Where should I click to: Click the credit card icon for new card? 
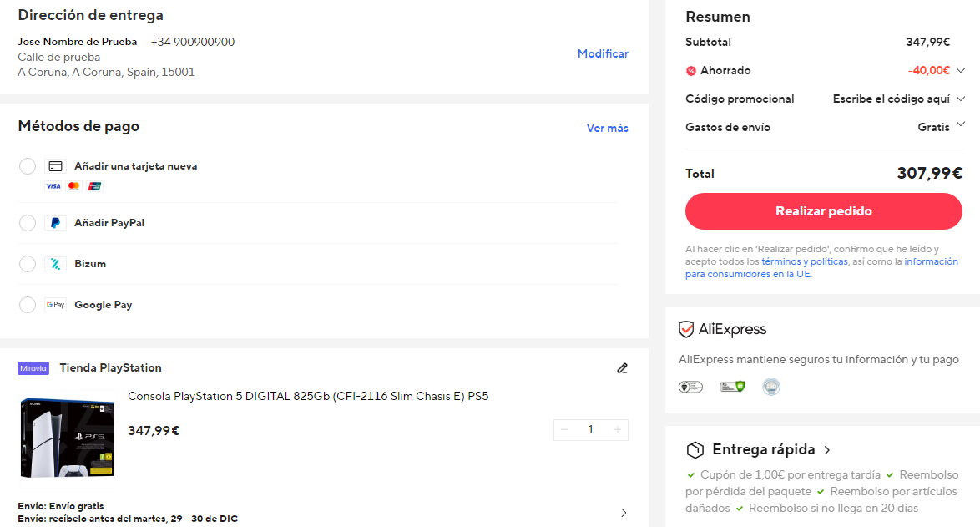(x=55, y=166)
